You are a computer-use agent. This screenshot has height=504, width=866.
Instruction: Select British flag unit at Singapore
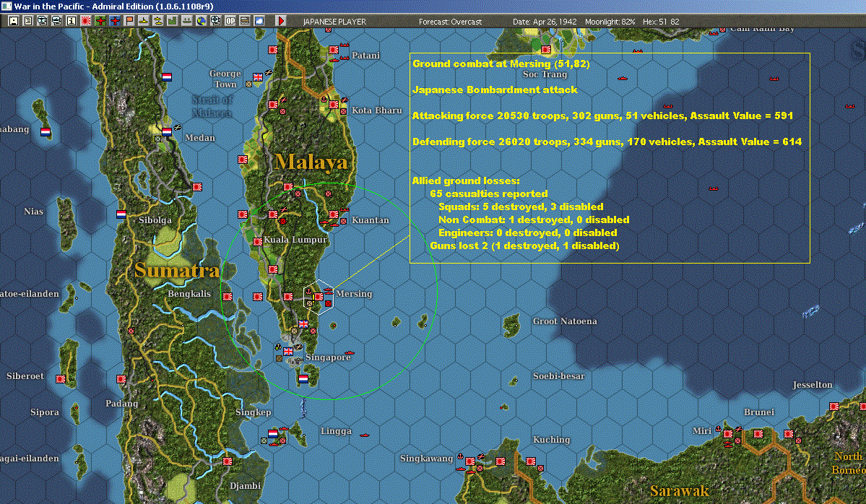[288, 352]
